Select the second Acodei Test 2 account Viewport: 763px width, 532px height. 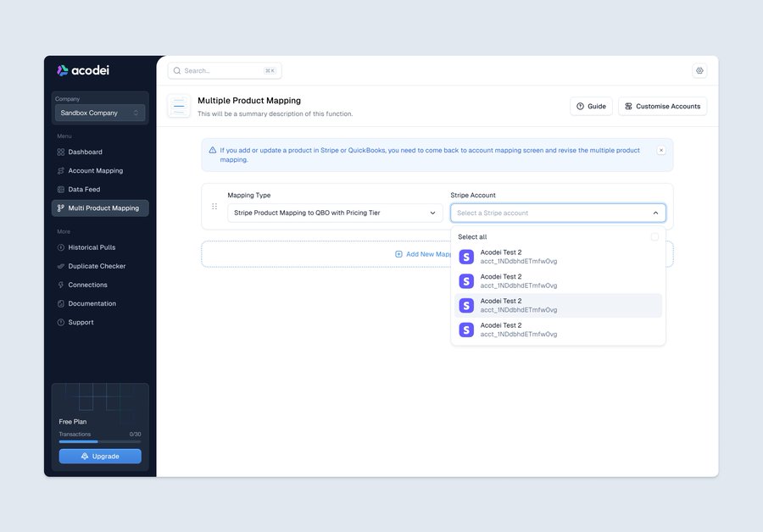[x=558, y=281]
